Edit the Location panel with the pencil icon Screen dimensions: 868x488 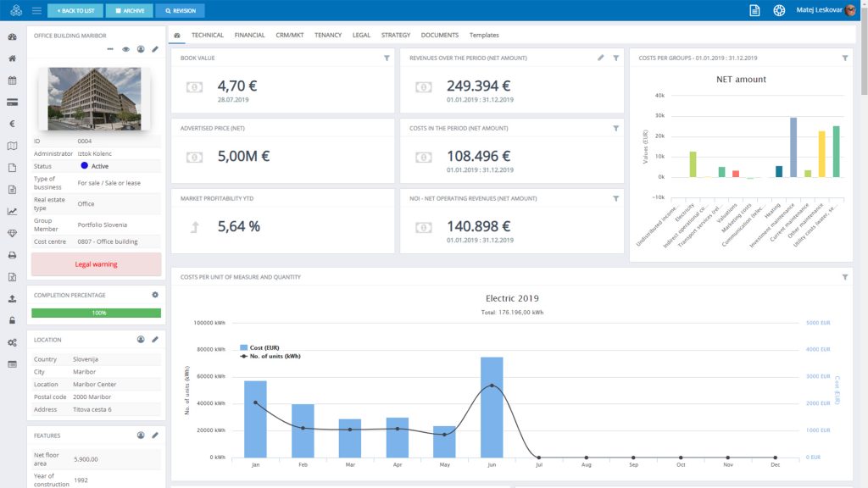(155, 339)
